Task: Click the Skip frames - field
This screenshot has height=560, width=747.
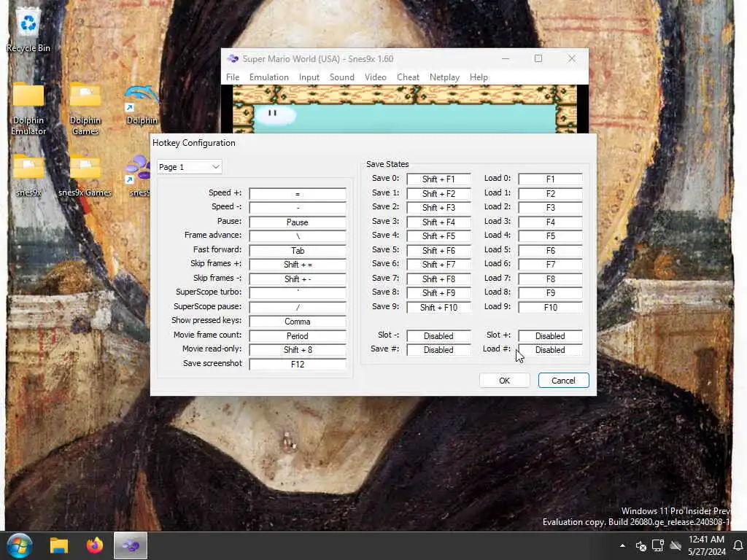Action: click(x=298, y=279)
